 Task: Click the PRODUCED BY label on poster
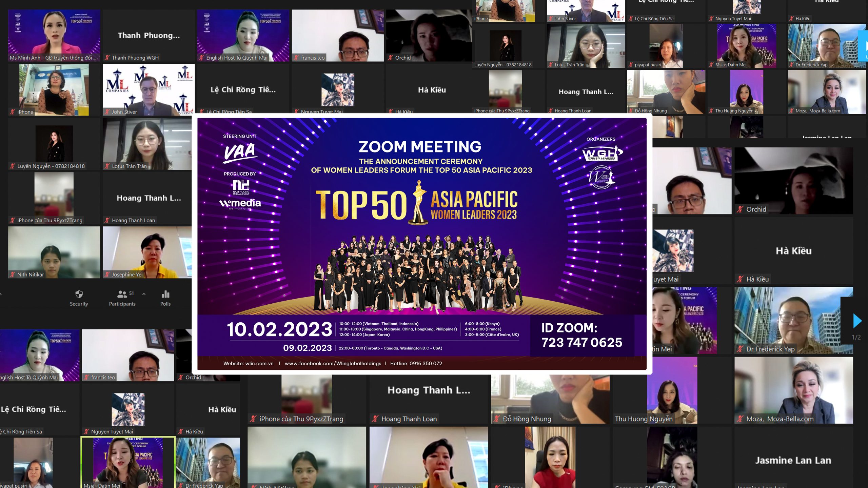click(240, 174)
